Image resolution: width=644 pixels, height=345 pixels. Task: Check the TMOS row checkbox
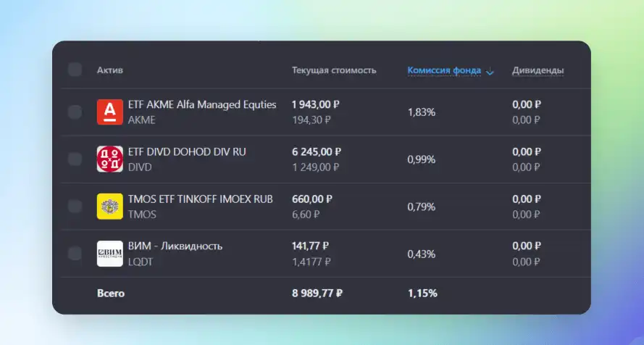pos(75,206)
